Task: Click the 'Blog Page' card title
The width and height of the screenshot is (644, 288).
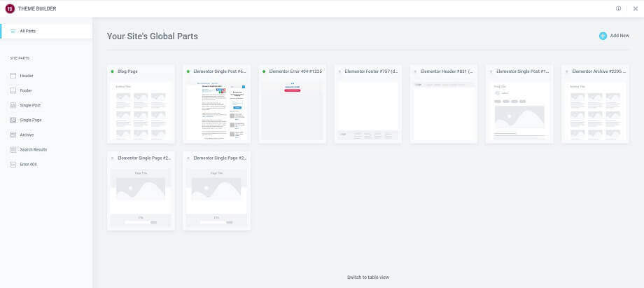Action: point(127,71)
